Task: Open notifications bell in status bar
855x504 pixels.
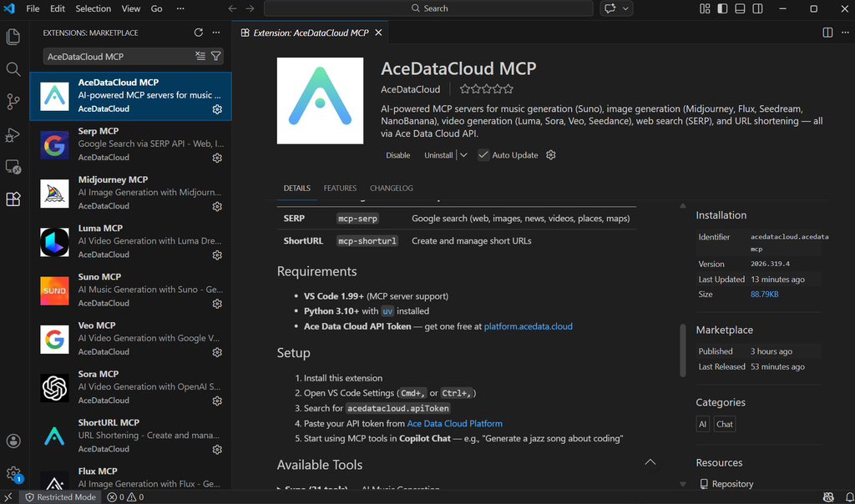Action: 849,497
